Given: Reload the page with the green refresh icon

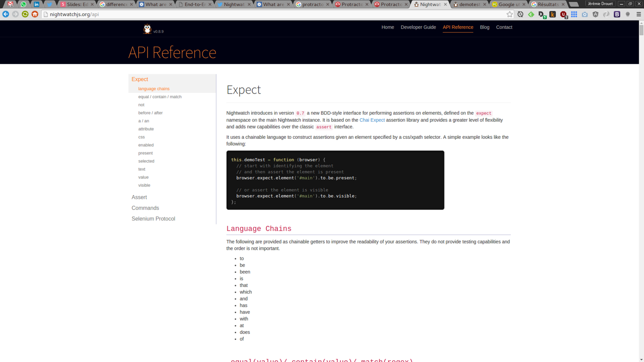Looking at the screenshot, I should point(25,14).
